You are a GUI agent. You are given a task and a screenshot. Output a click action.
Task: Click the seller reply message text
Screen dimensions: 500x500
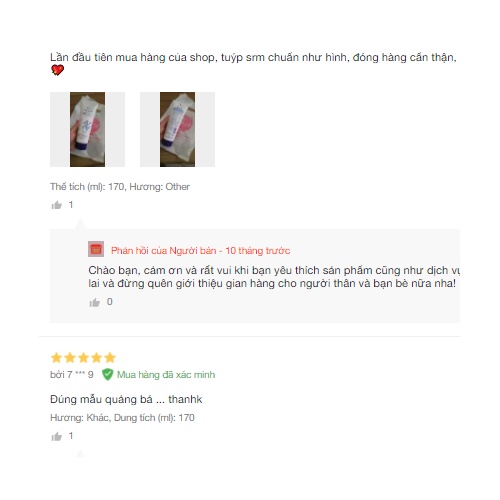[x=274, y=277]
